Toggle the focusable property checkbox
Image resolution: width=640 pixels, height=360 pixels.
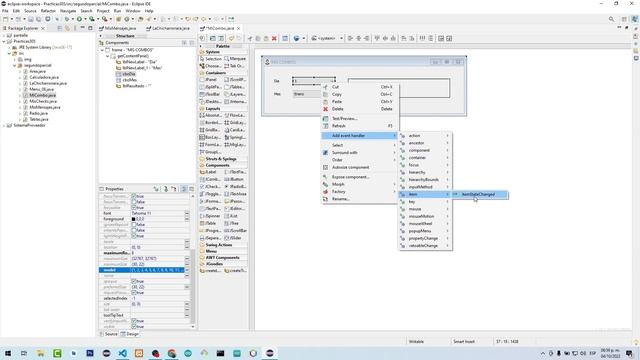(x=133, y=208)
